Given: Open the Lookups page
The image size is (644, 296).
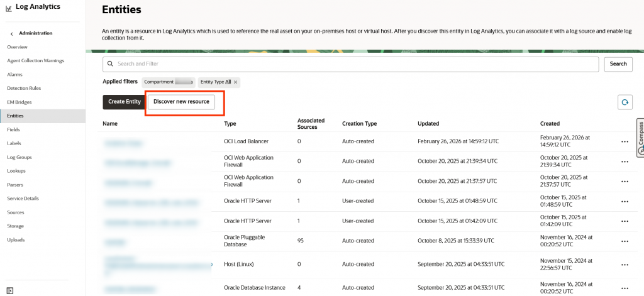Looking at the screenshot, I should tap(16, 171).
